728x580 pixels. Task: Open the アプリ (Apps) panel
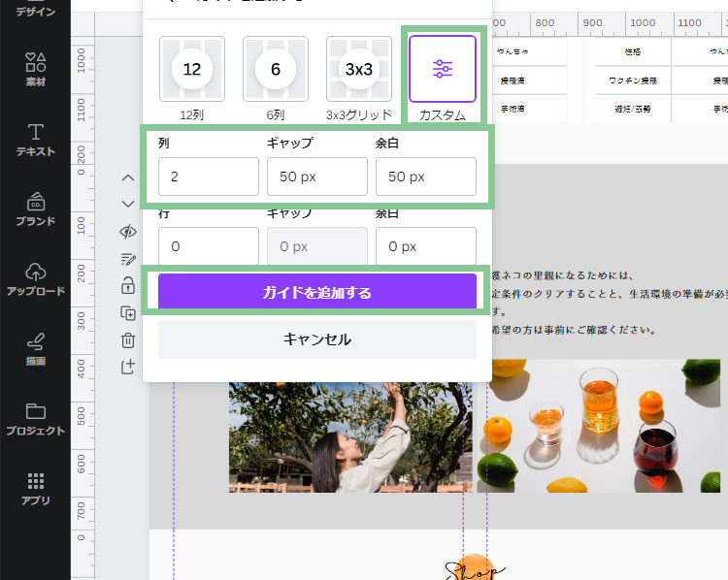[x=35, y=489]
